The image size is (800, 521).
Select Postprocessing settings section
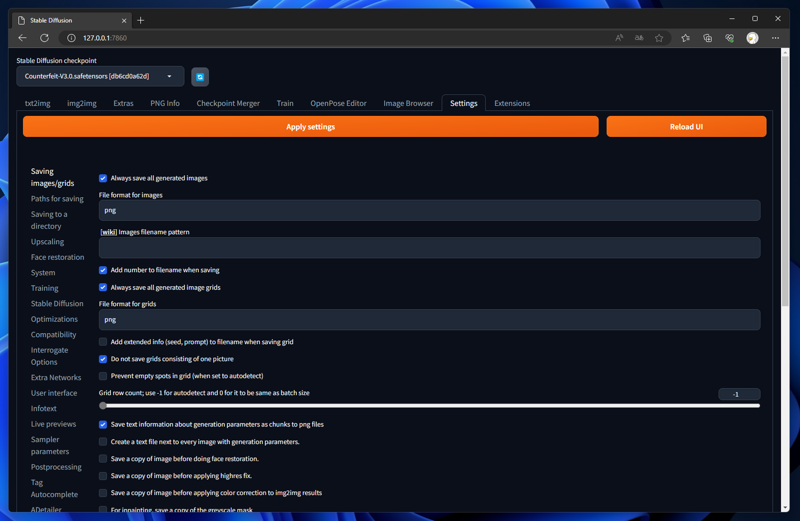[56, 467]
